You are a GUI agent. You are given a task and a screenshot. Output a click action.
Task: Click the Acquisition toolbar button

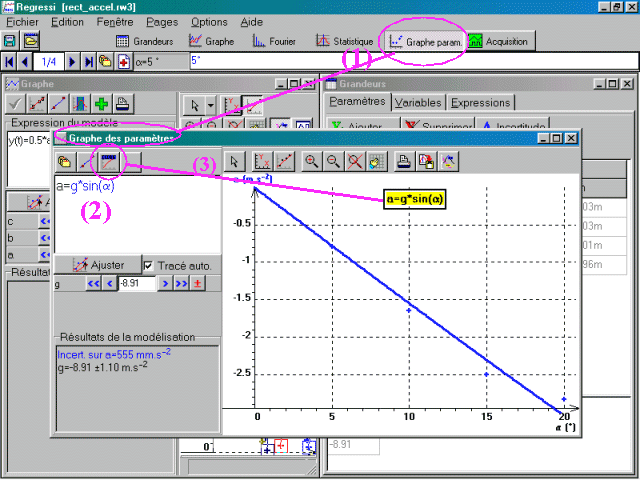coord(498,41)
